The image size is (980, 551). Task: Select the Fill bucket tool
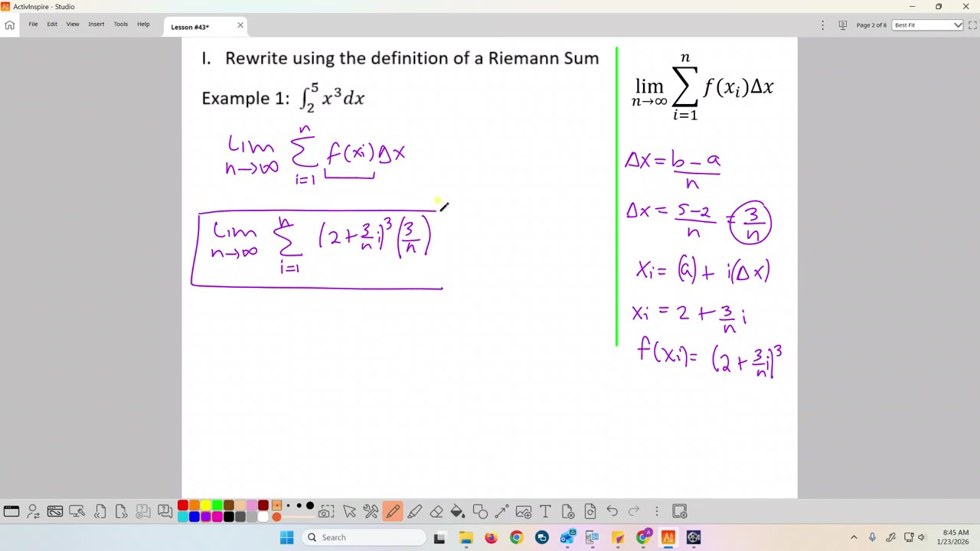458,511
